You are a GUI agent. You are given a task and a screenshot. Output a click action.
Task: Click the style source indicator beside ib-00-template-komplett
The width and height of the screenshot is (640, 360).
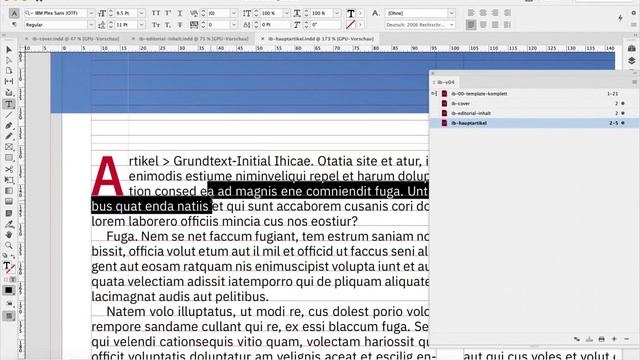click(x=434, y=93)
